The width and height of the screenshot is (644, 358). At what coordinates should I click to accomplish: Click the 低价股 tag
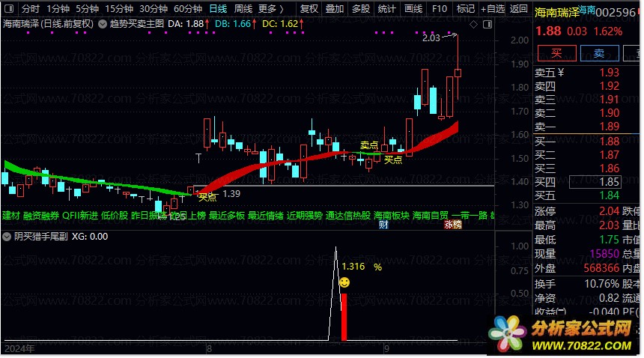[115, 216]
